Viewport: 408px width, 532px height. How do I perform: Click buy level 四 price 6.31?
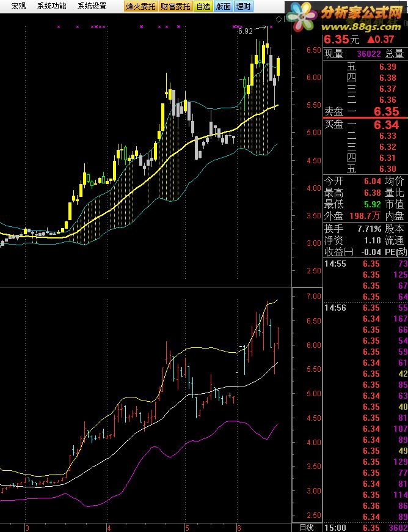(388, 158)
